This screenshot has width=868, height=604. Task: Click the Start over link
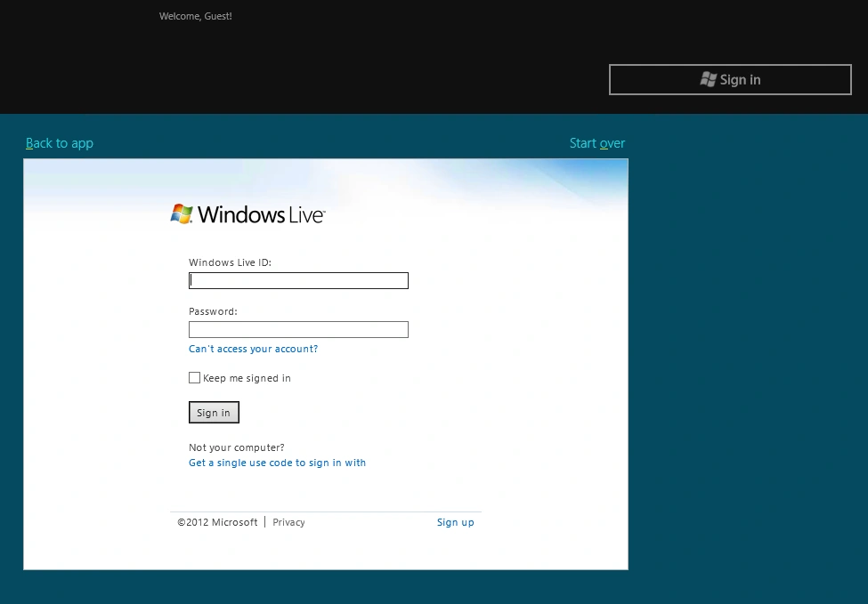coord(597,143)
